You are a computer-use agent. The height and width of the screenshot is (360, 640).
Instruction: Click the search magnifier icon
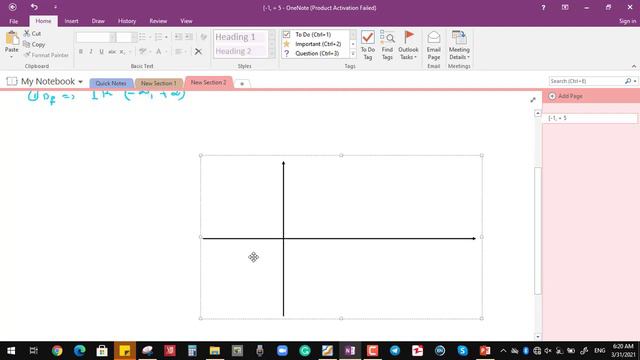pyautogui.click(x=628, y=81)
